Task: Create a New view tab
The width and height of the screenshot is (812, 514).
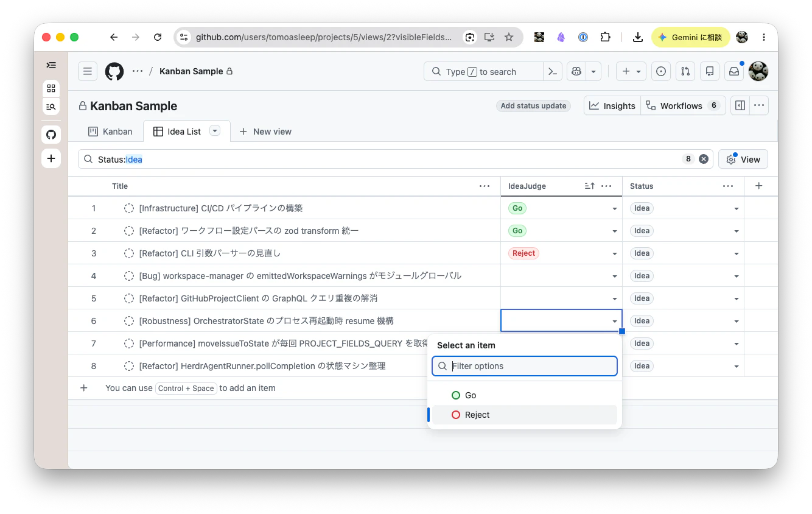Action: pos(265,131)
